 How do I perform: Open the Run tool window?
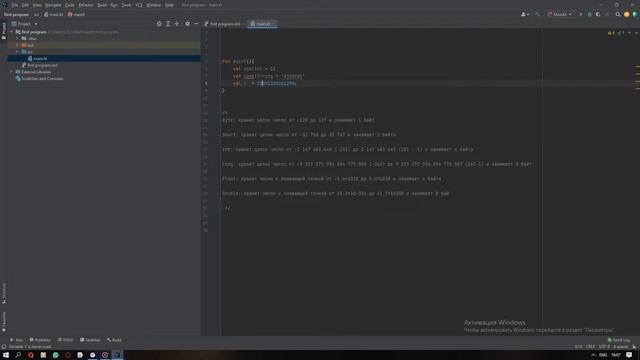[16, 340]
